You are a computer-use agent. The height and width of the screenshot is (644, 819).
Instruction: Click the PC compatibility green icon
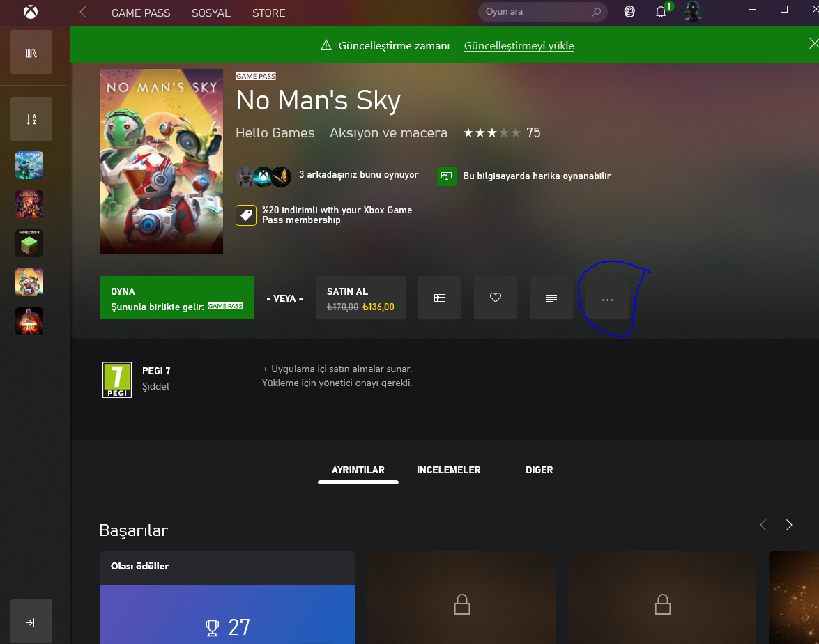tap(447, 176)
